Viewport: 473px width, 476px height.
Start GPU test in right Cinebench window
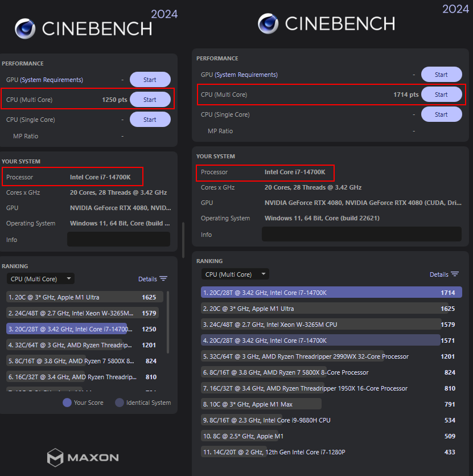442,75
